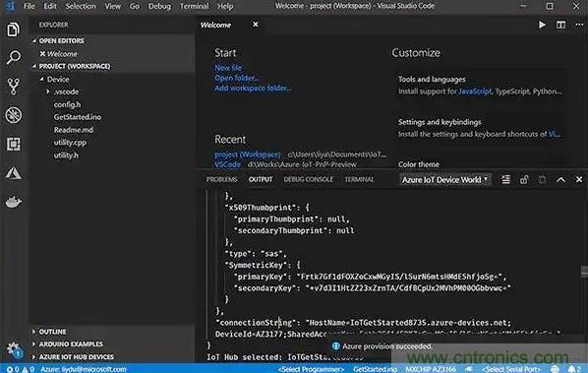The width and height of the screenshot is (588, 373).
Task: Open the Debug view in activity bar
Action: pyautogui.click(x=14, y=115)
